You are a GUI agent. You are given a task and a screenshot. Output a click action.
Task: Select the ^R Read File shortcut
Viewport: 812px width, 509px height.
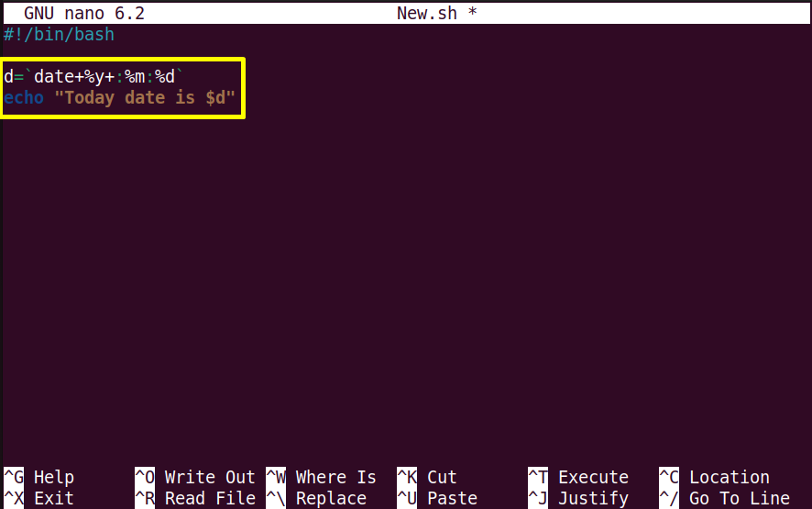click(x=195, y=498)
